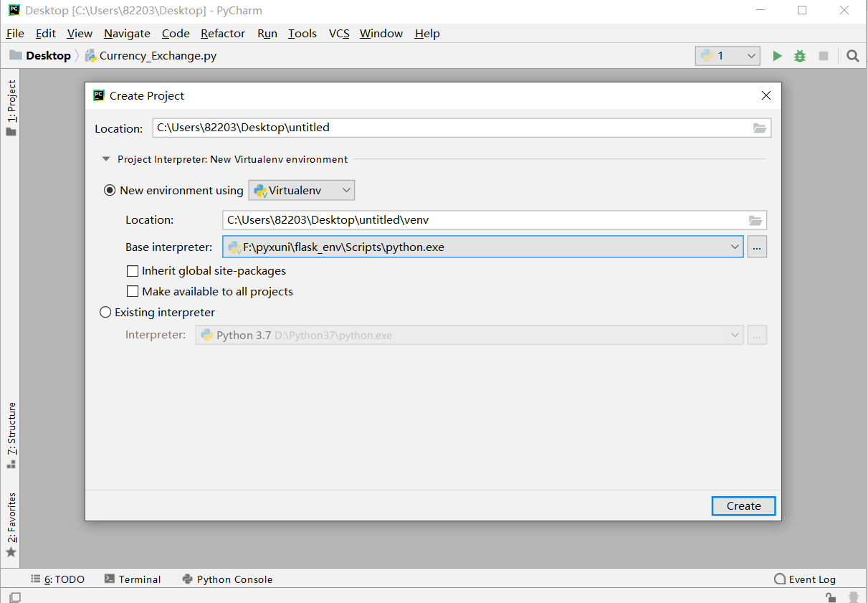Open the Project tool window sidebar
Image resolution: width=868 pixels, height=603 pixels.
tap(11, 108)
